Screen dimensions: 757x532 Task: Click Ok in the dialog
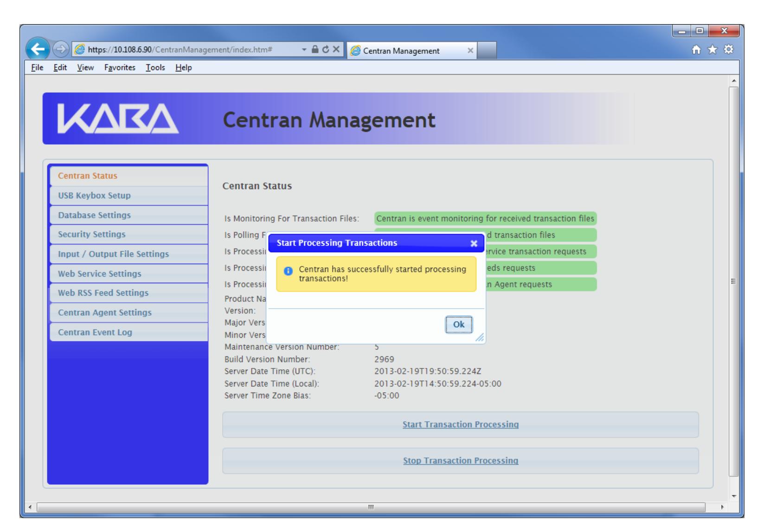459,324
